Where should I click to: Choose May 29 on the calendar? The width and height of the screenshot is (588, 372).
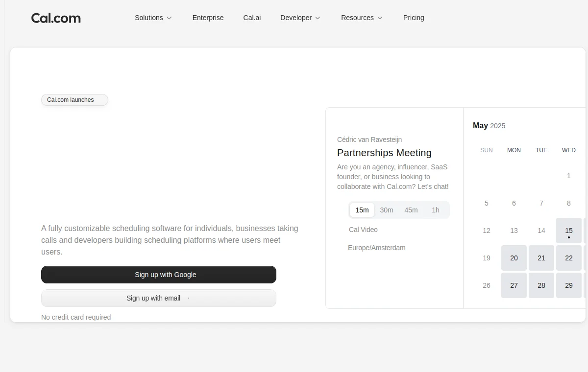(569, 285)
